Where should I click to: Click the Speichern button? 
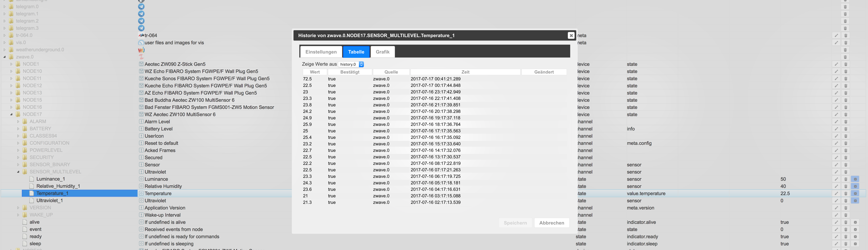pyautogui.click(x=515, y=223)
